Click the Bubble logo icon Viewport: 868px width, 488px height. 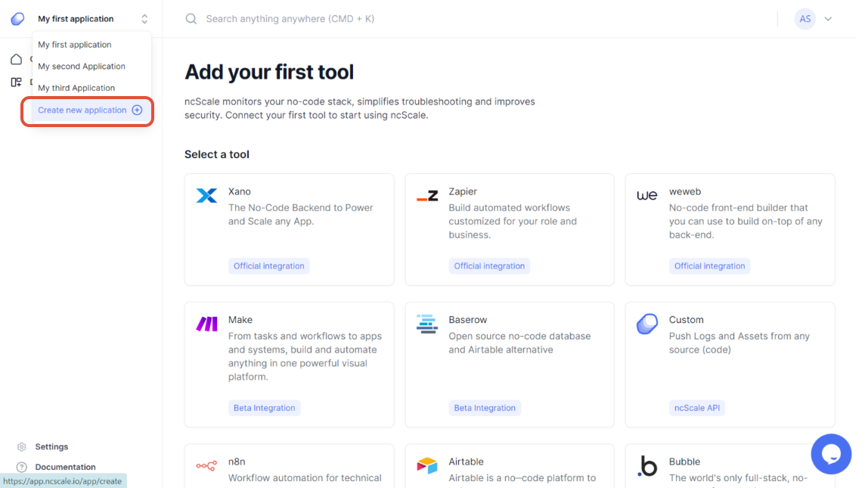click(x=647, y=466)
